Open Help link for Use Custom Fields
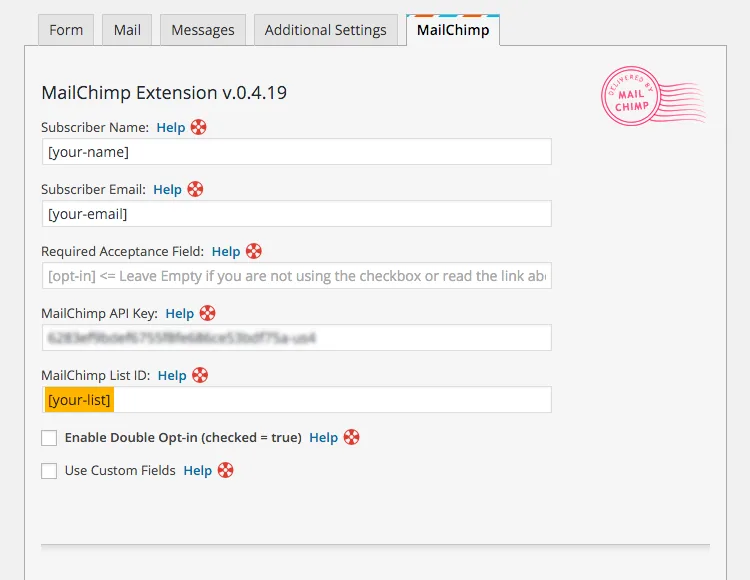Image resolution: width=750 pixels, height=580 pixels. (197, 470)
